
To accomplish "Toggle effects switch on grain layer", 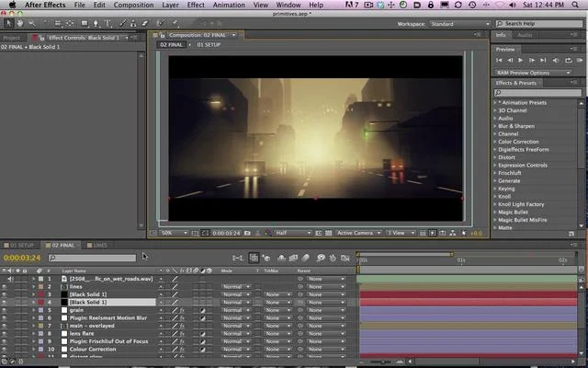I will click(182, 310).
